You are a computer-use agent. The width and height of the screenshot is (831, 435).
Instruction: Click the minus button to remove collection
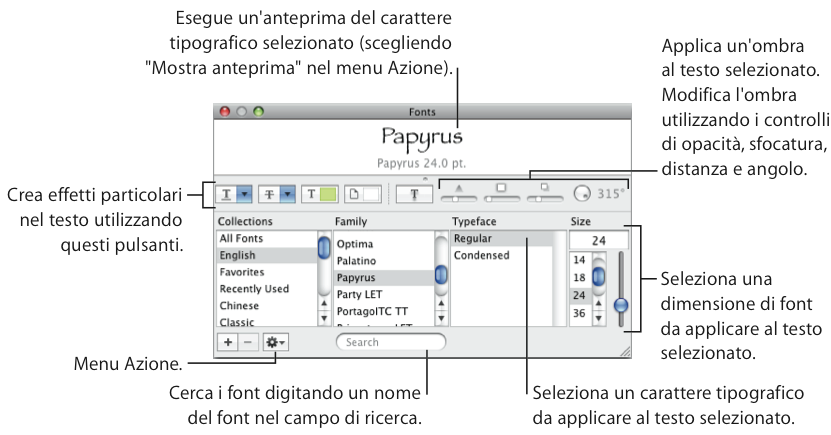point(248,342)
